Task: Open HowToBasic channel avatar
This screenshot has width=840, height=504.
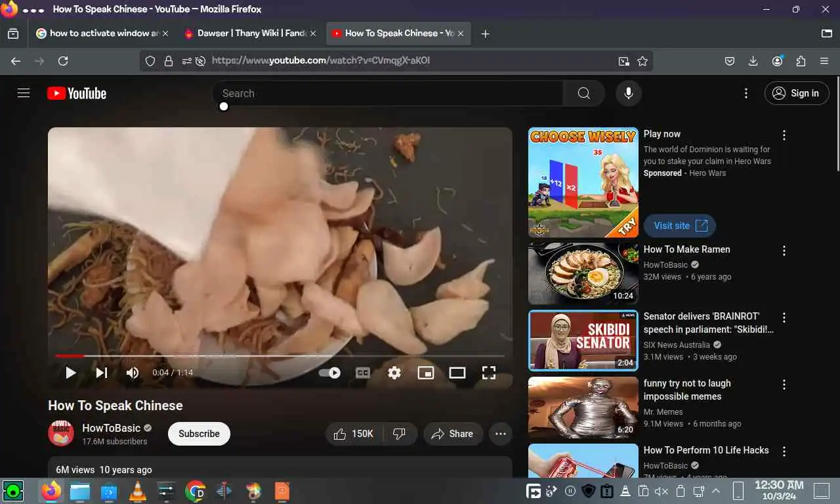Action: [x=61, y=434]
